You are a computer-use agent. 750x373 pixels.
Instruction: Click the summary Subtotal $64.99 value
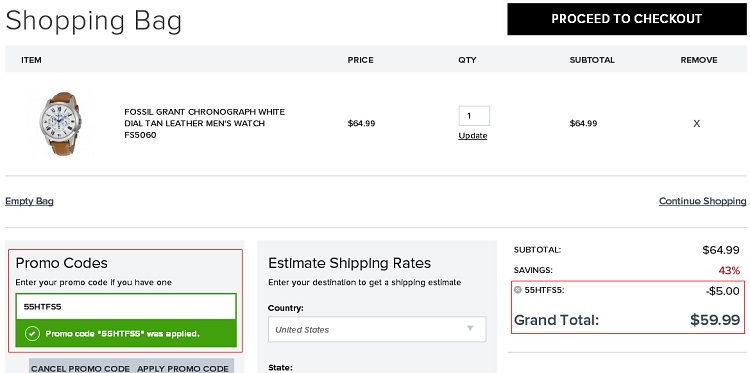coord(721,250)
